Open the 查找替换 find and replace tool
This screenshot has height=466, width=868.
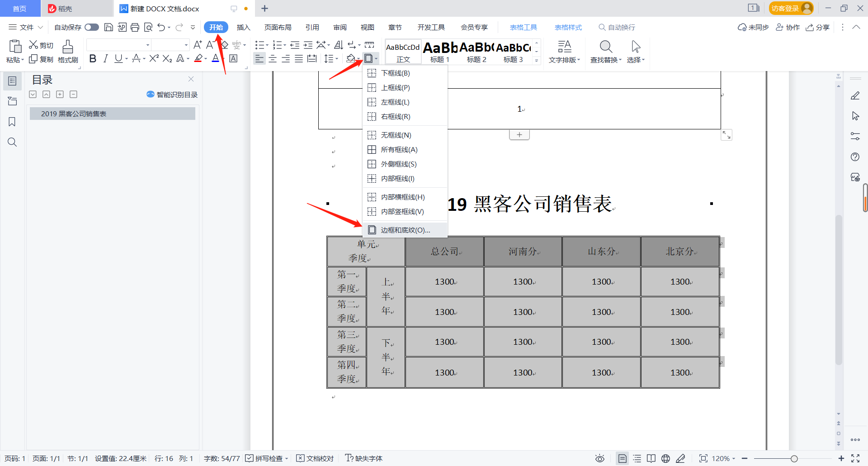click(605, 51)
